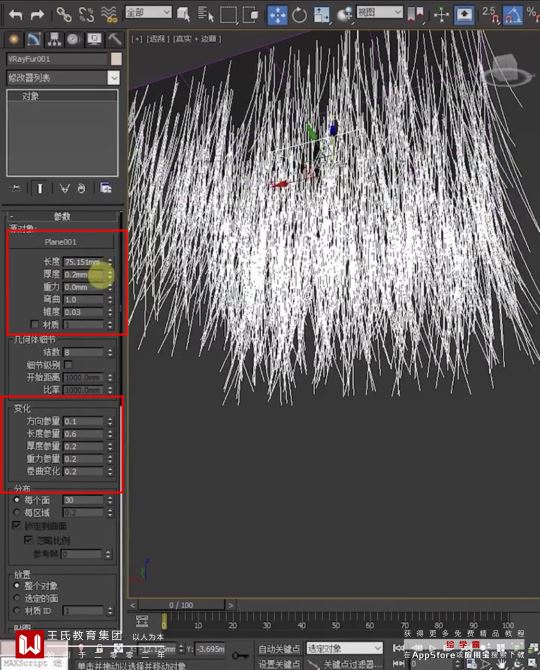Activate the Select and Rotate tool
The image size is (540, 670).
coord(299,15)
